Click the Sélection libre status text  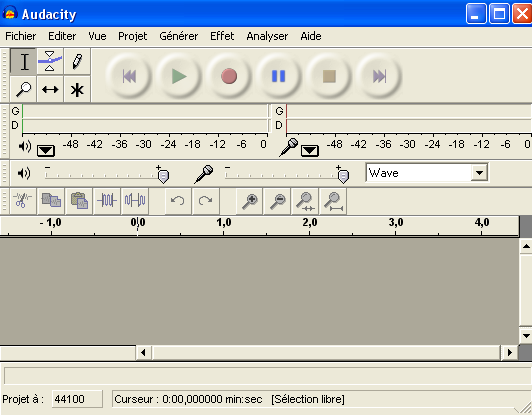pyautogui.click(x=308, y=399)
